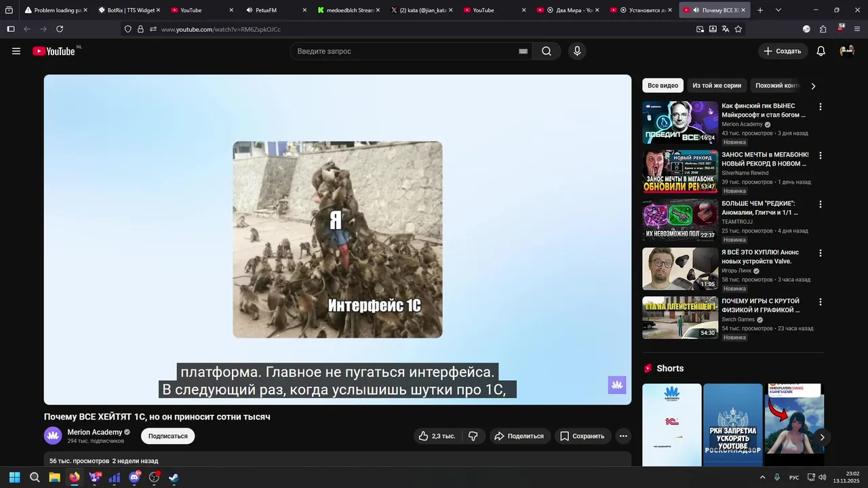Open the Merion Academy channel avatar
868x488 pixels.
coord(53,436)
